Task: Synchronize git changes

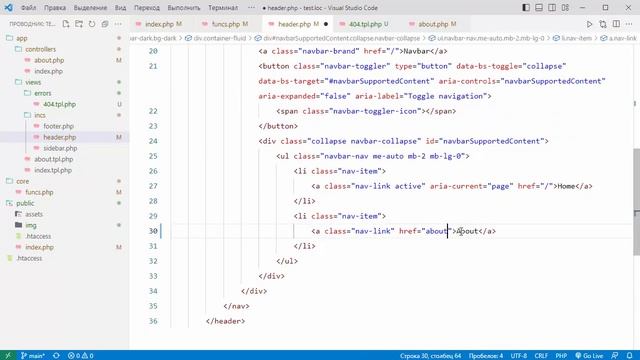Action: coord(56,356)
